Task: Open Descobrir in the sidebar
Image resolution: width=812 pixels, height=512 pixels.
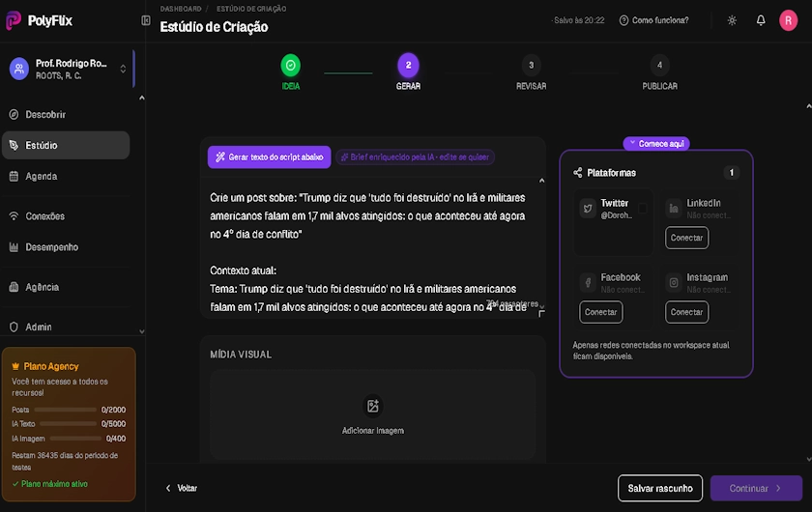Action: click(x=45, y=114)
